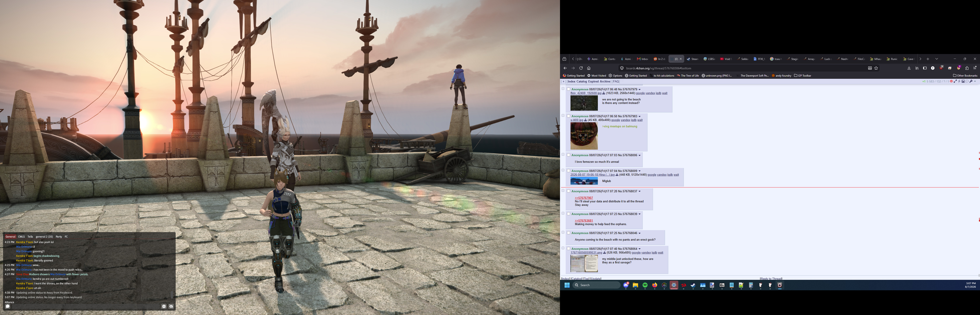Toggle chat visibility crossed-eye button

pos(171,306)
